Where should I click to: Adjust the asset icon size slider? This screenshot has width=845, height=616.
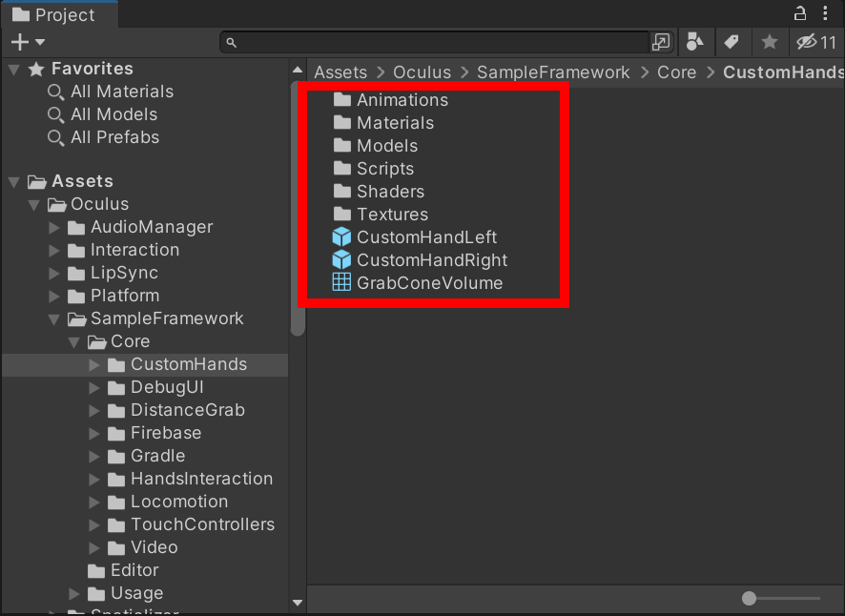(x=781, y=598)
